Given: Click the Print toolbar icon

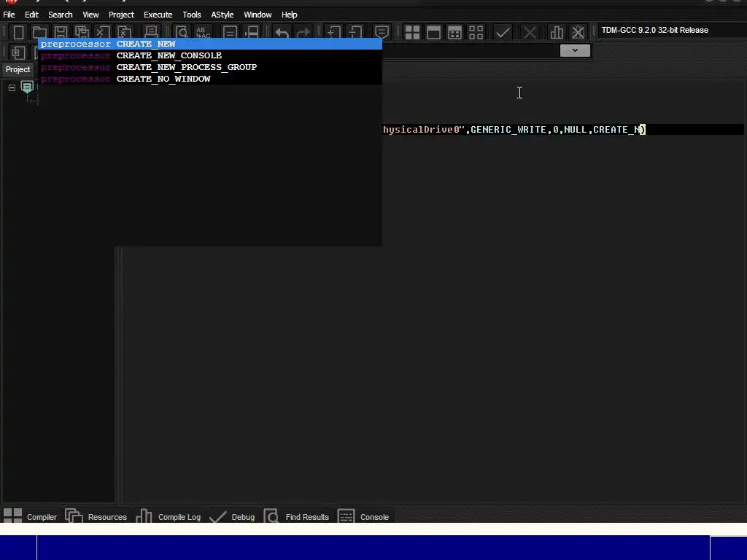Looking at the screenshot, I should 152,32.
